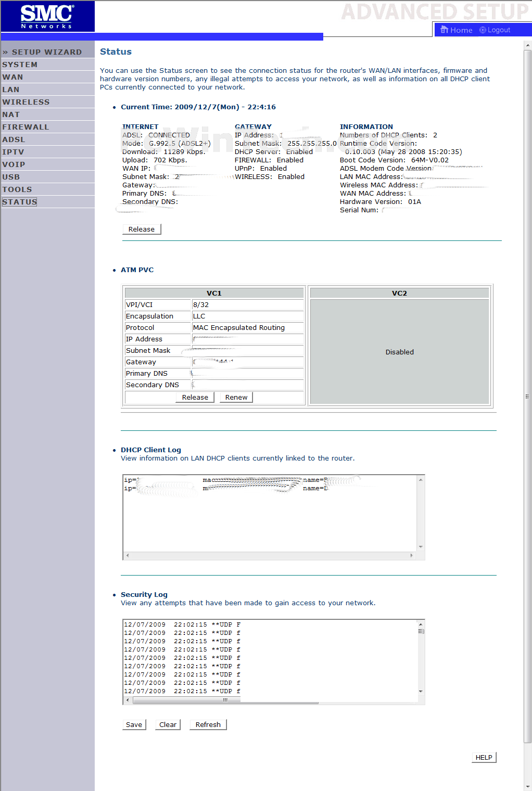
Task: Click DHCP Client Log scroll-right arrow
Action: [412, 555]
